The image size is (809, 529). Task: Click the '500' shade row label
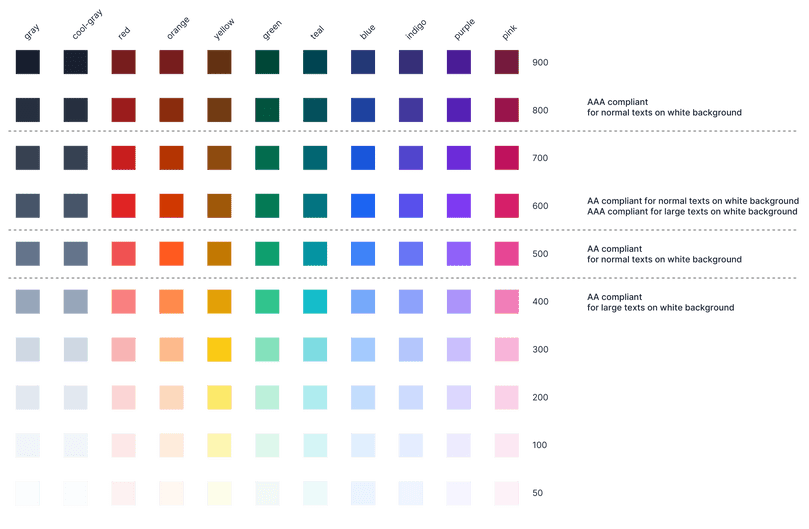tap(540, 254)
